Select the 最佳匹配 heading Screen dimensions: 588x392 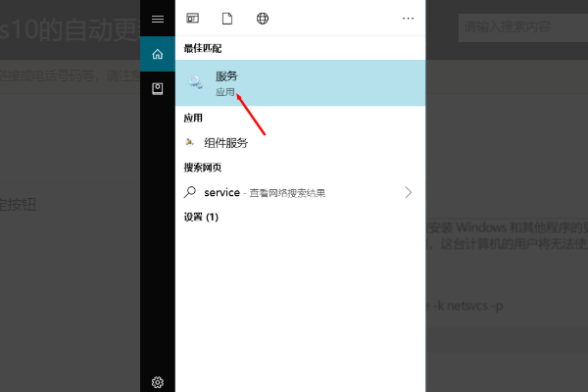coord(203,48)
